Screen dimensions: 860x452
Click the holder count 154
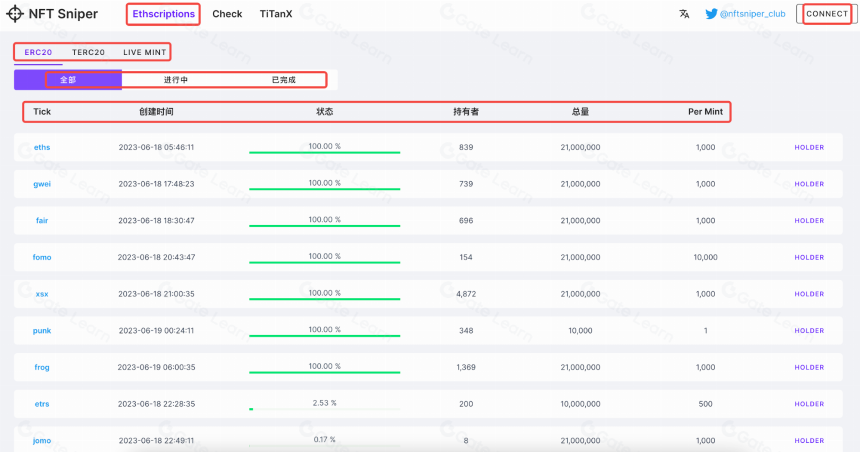[466, 257]
